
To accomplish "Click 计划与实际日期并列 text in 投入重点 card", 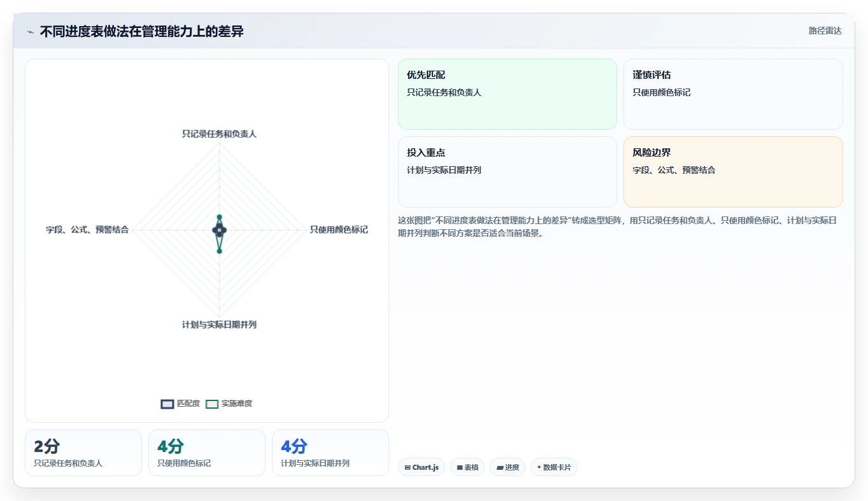I will 444,170.
